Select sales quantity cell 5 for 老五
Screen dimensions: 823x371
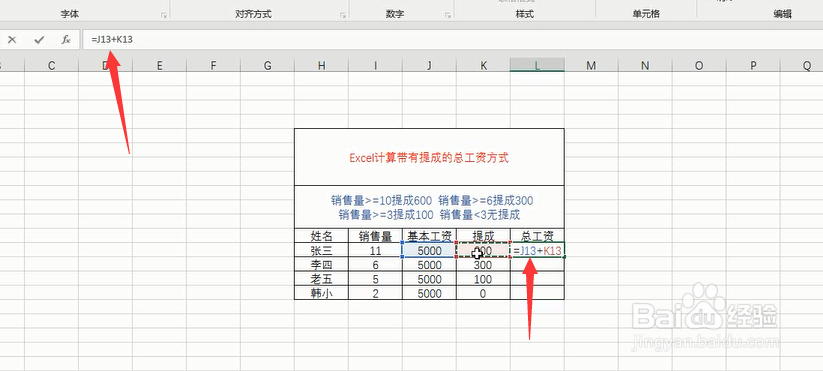pyautogui.click(x=375, y=279)
